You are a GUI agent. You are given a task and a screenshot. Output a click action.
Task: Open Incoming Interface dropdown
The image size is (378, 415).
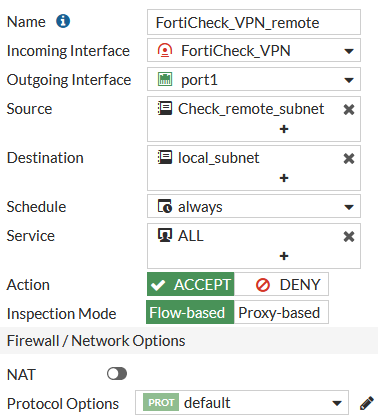click(x=254, y=50)
